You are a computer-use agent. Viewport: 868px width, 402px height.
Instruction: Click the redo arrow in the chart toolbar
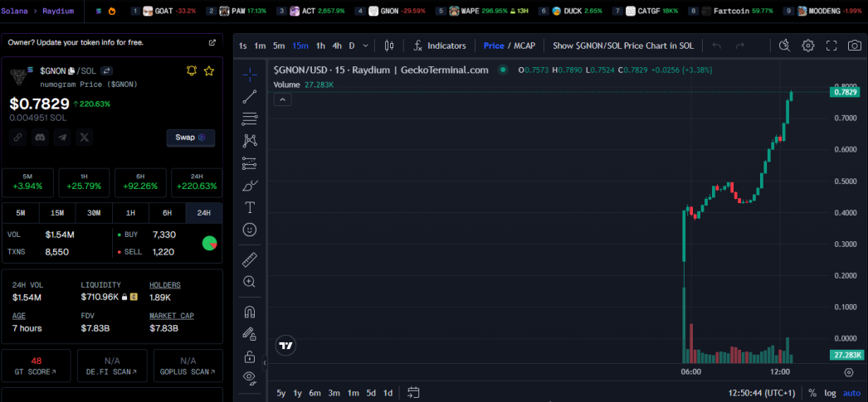740,46
